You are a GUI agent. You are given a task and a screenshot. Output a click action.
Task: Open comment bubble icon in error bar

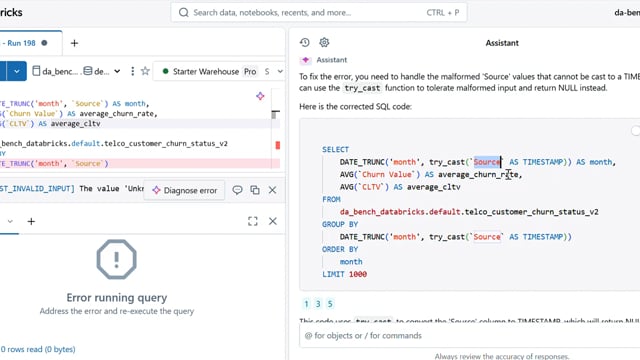[x=237, y=190]
